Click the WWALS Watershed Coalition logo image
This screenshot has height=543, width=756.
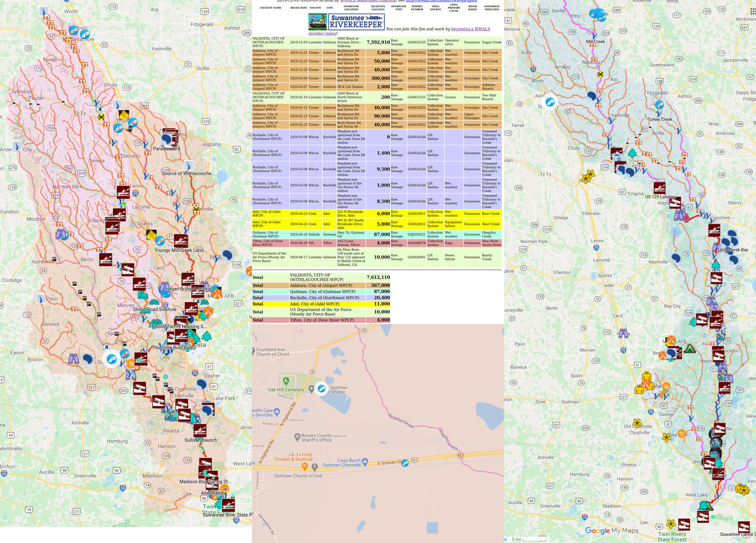pos(318,21)
